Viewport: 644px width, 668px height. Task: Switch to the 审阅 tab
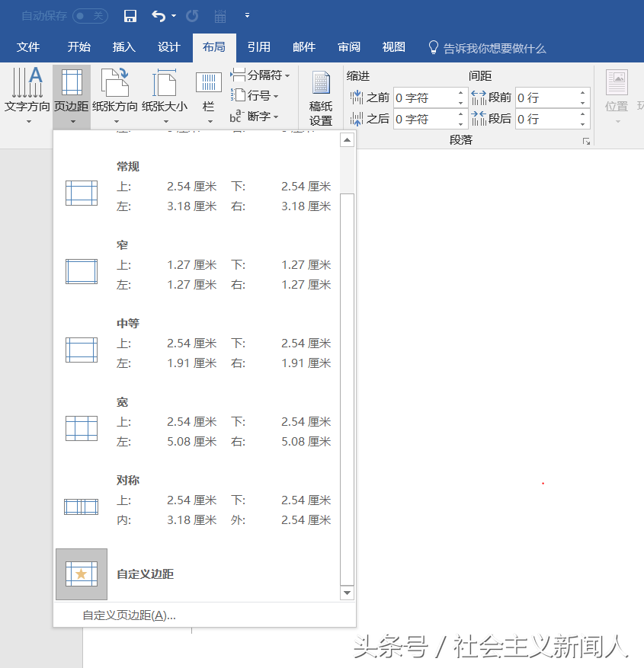(349, 47)
